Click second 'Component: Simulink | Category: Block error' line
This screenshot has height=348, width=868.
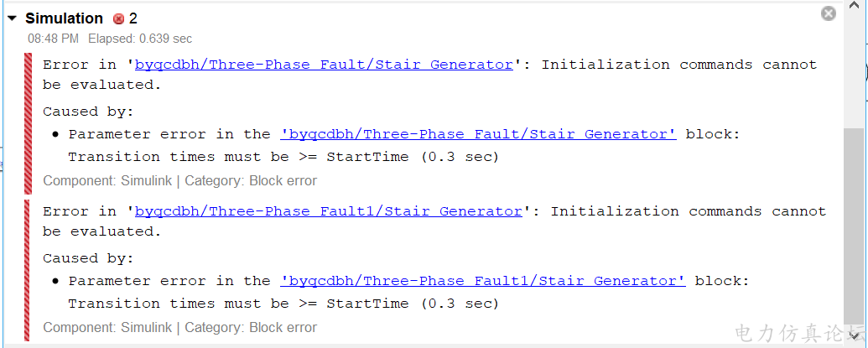(x=180, y=328)
